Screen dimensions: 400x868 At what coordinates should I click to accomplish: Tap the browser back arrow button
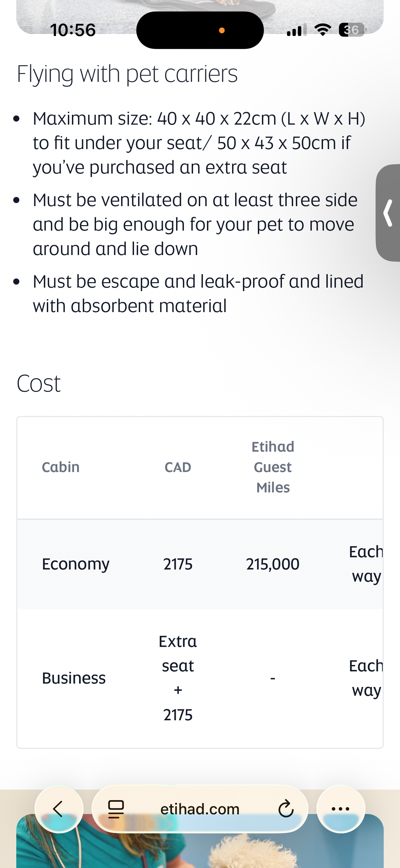pos(58,809)
